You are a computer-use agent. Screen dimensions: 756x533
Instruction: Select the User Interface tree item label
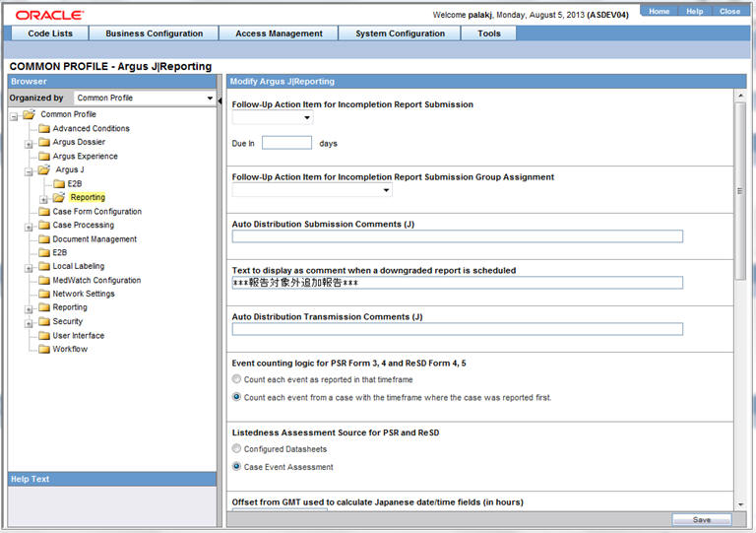(x=78, y=335)
